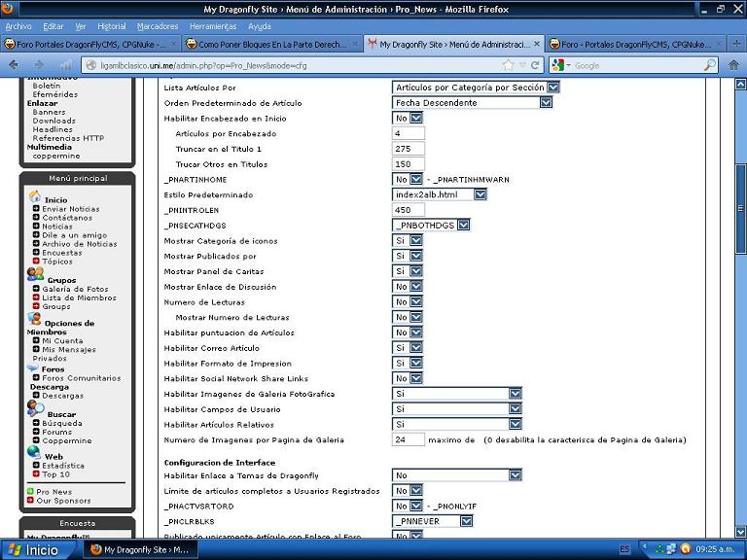Click the Artículos por Encabezado input field
The image size is (747, 560).
click(x=408, y=133)
